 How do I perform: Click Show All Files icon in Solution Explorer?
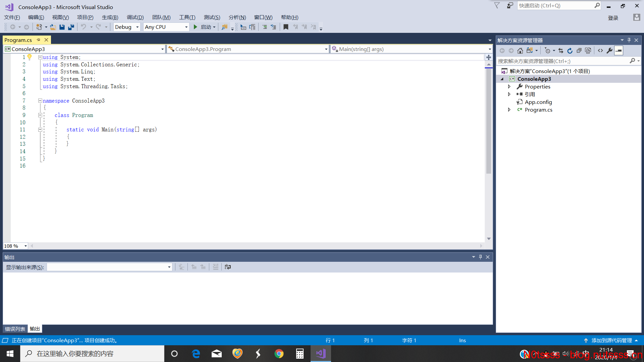588,51
